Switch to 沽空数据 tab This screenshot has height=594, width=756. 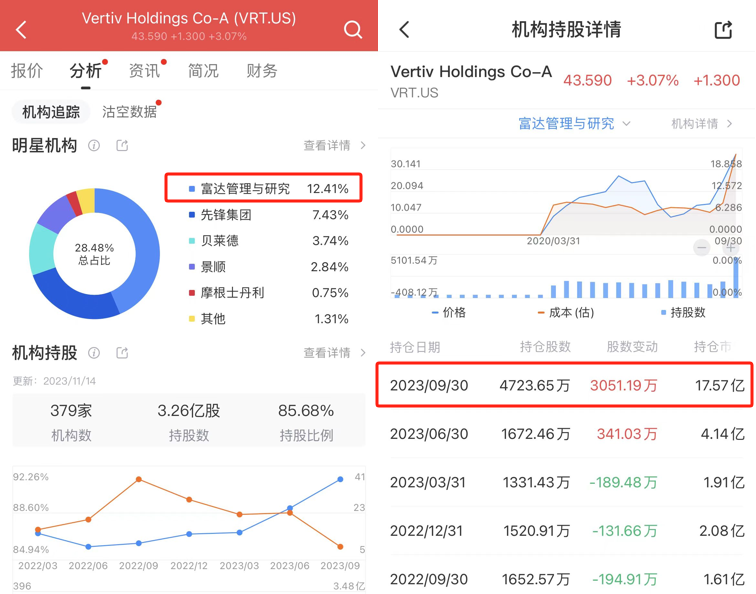129,112
